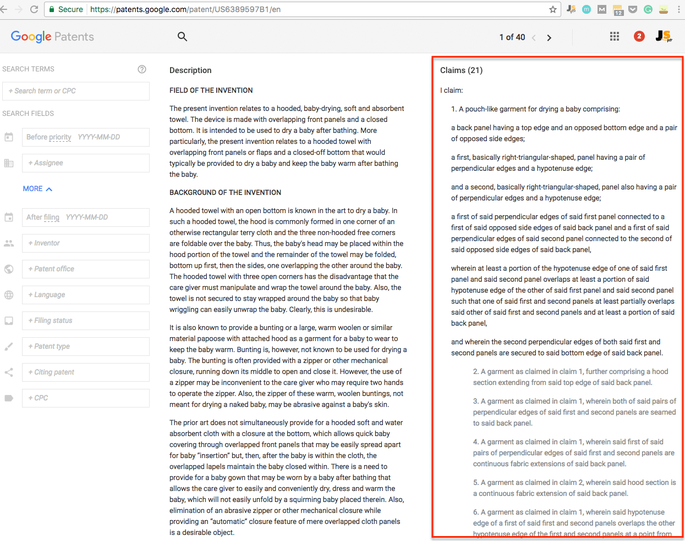The height and width of the screenshot is (541, 685).
Task: Open the Google apps grid
Action: click(x=614, y=37)
